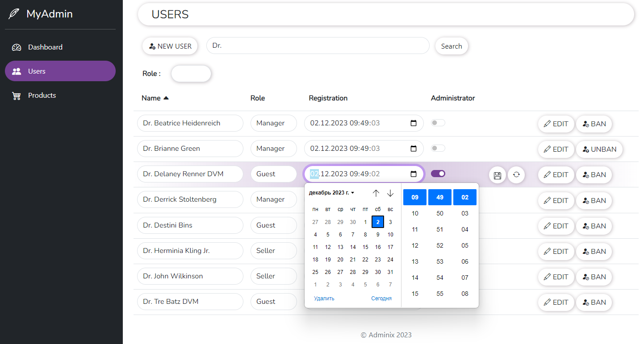Open the Products cart icon
The height and width of the screenshot is (344, 644).
tap(17, 95)
